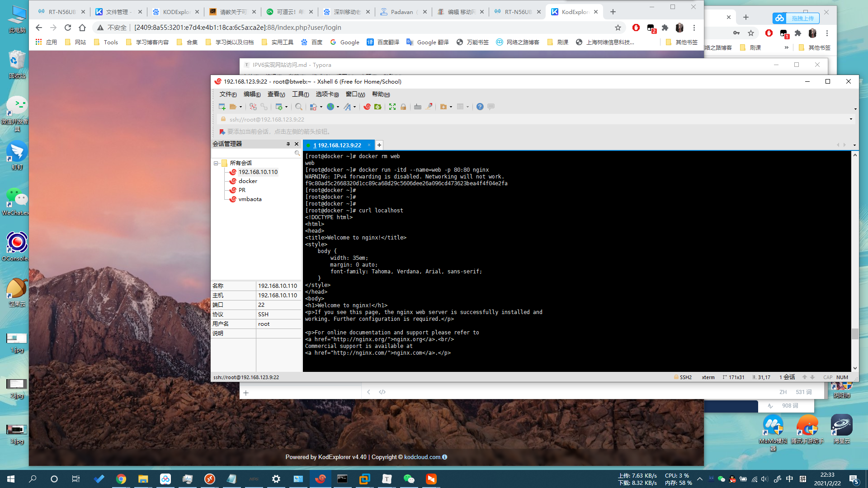Open session Properties gear icon in Xshell
This screenshot has height=488, width=868.
pyautogui.click(x=279, y=107)
